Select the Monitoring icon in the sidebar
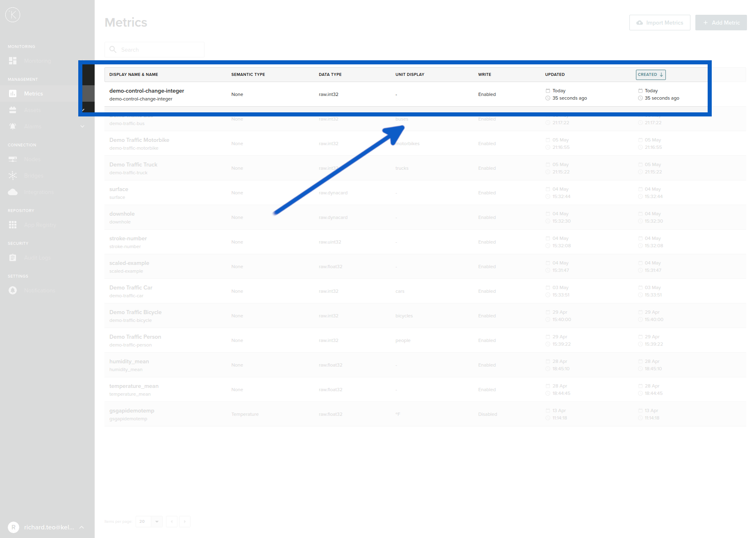The image size is (756, 538). (13, 61)
